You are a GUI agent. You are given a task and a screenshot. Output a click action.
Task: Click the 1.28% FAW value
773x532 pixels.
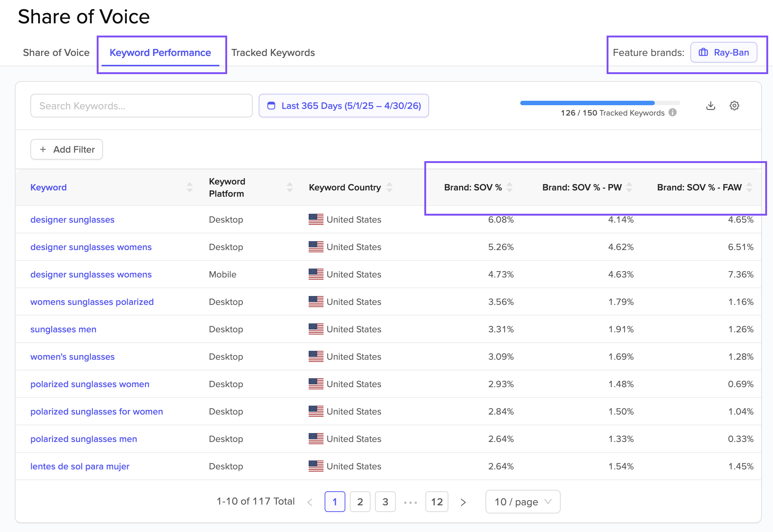(x=740, y=357)
